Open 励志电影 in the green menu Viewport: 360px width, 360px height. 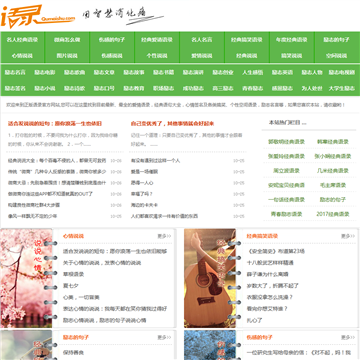(45, 72)
